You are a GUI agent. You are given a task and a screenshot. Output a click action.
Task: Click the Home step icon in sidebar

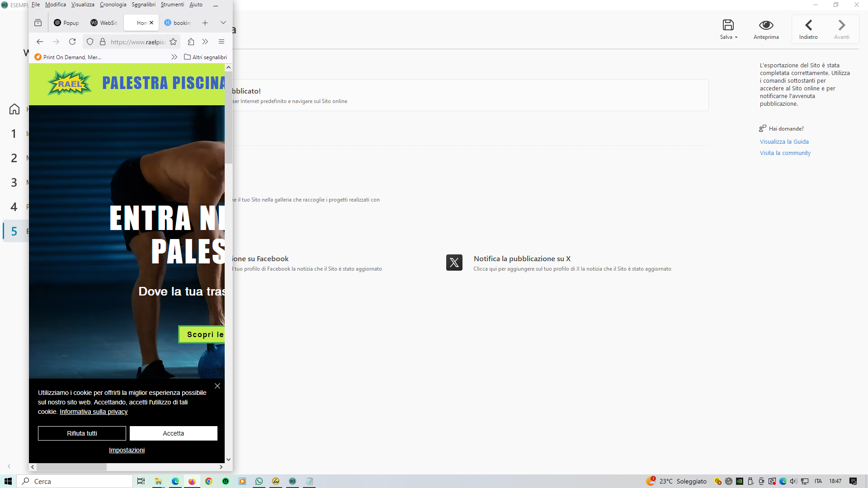(x=14, y=109)
